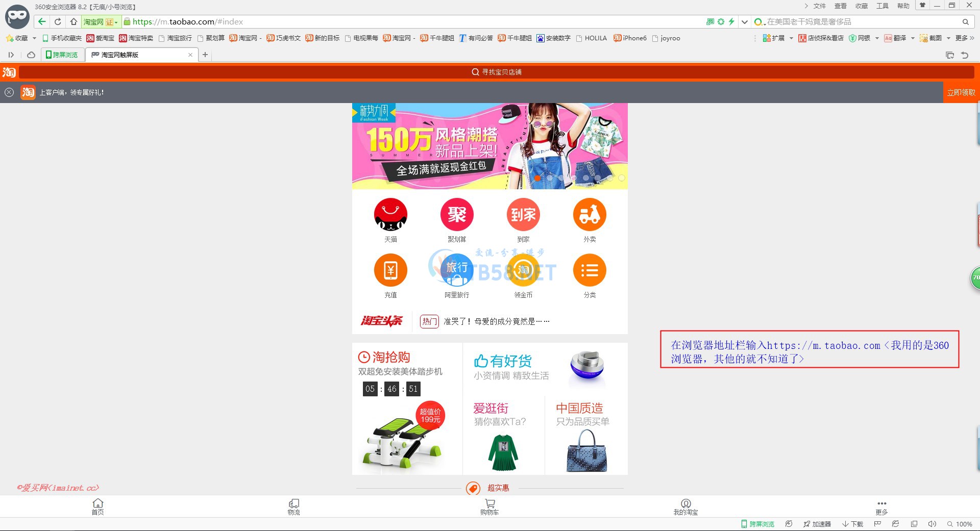Click the browser back arrow button
980x531 pixels.
pyautogui.click(x=42, y=21)
